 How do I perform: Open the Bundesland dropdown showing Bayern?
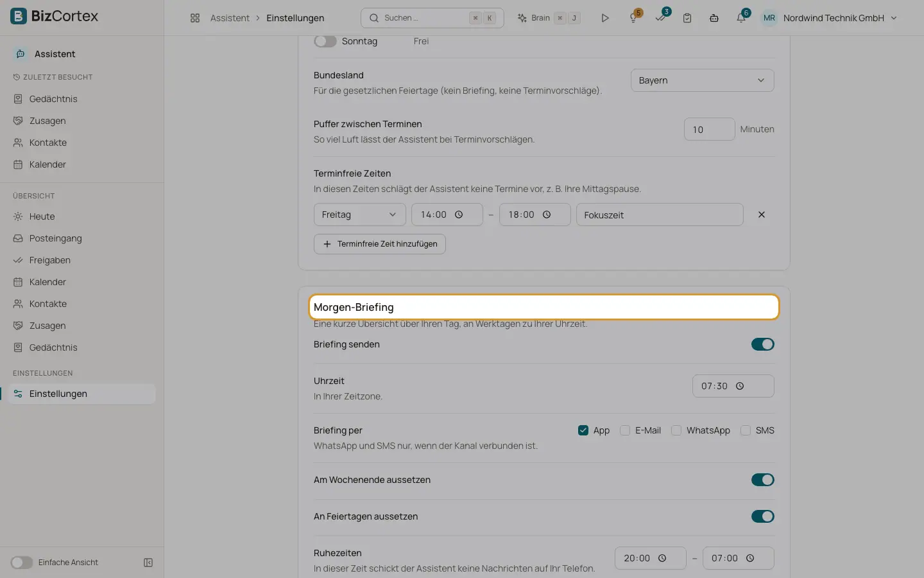702,80
